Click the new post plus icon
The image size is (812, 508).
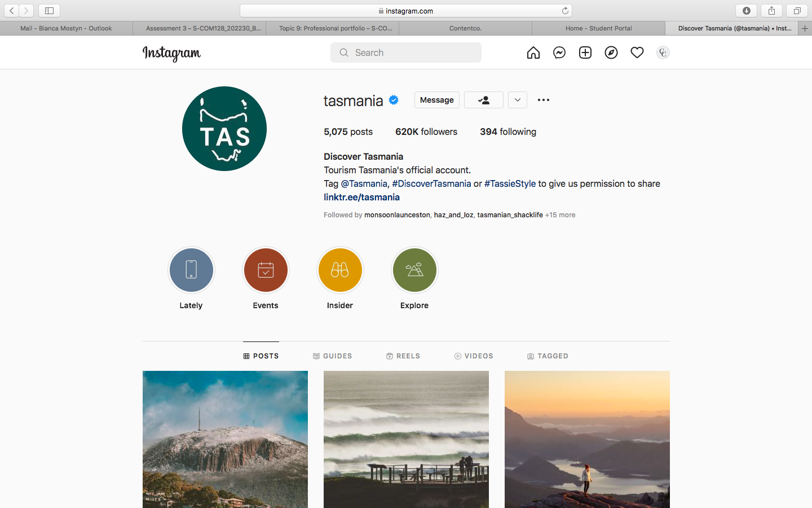585,52
